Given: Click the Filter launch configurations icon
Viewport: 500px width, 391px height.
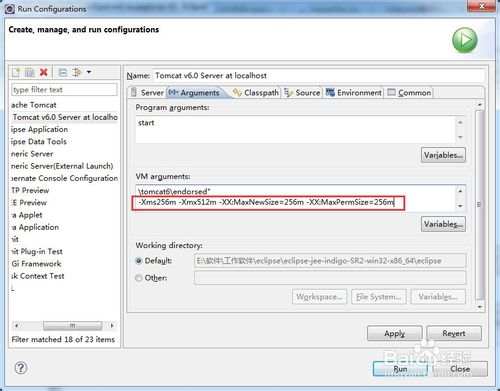Looking at the screenshot, I should (77, 72).
